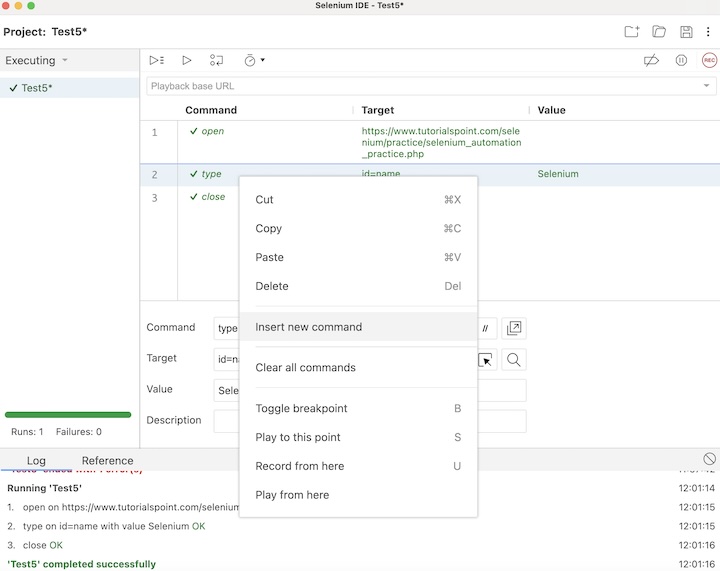Run the current test with play icon
Screen dimensions: 720x571
pos(186,60)
